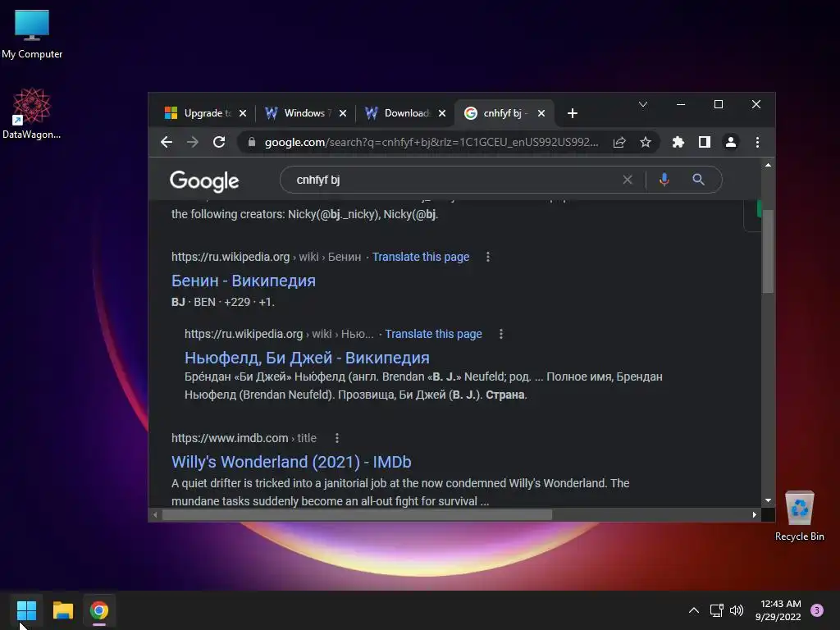840x630 pixels.
Task: Open the My Computer desktop icon
Action: pos(32,34)
